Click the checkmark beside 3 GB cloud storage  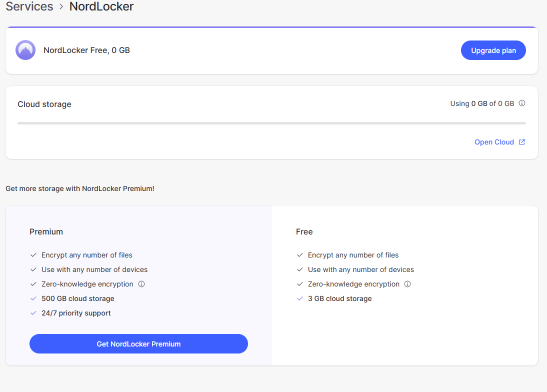pyautogui.click(x=299, y=298)
